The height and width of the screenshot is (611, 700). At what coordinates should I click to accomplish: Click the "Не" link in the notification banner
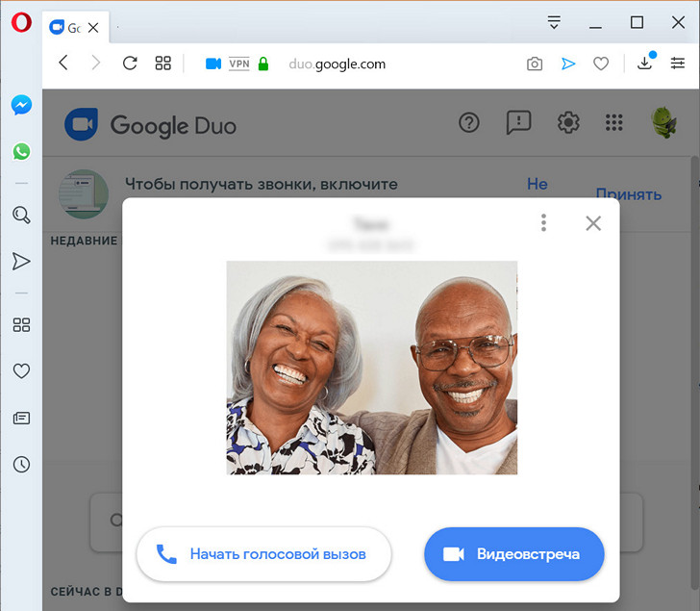tap(537, 184)
